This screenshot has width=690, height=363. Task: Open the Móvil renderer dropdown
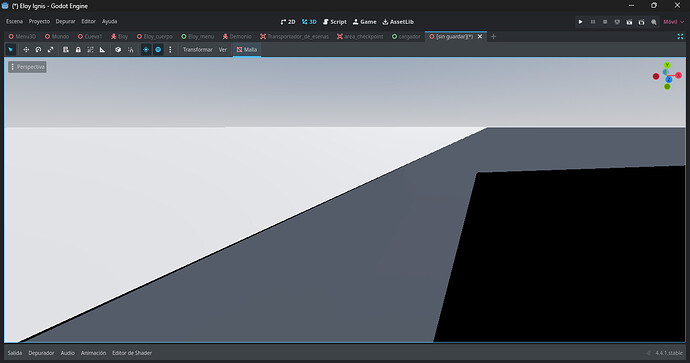(673, 22)
